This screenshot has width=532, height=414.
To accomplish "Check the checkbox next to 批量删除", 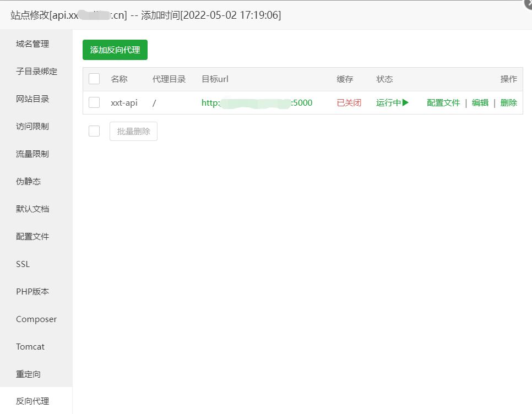I will coord(94,130).
